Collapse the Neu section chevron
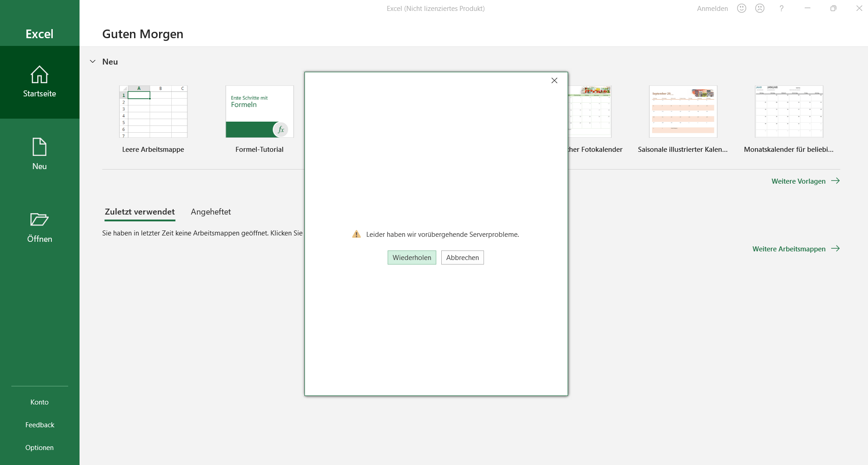The width and height of the screenshot is (868, 465). coord(93,61)
